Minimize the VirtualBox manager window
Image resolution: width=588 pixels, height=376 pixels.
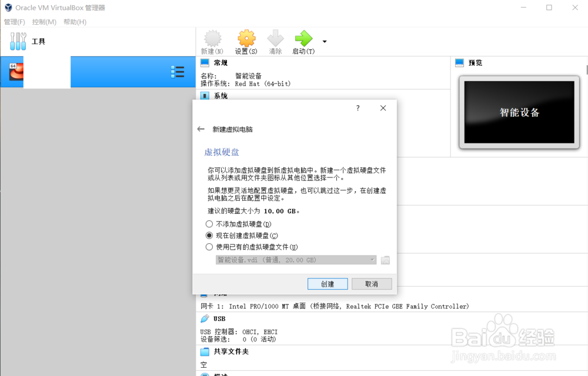(523, 8)
